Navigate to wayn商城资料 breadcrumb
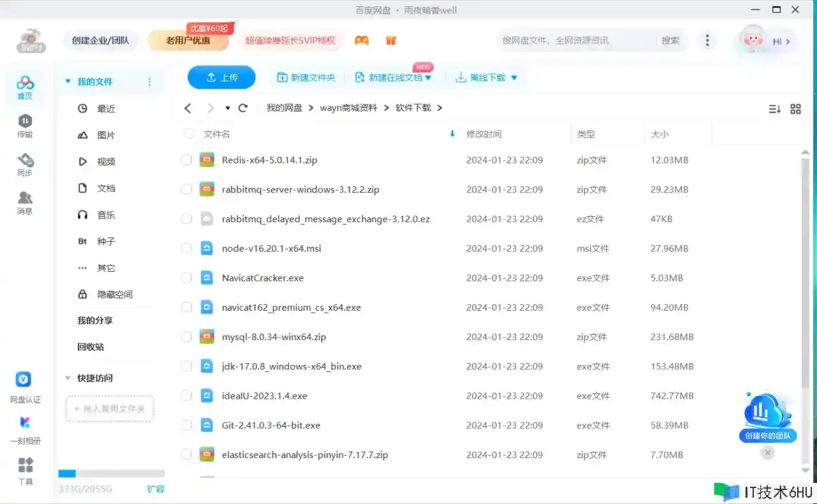 click(x=349, y=108)
